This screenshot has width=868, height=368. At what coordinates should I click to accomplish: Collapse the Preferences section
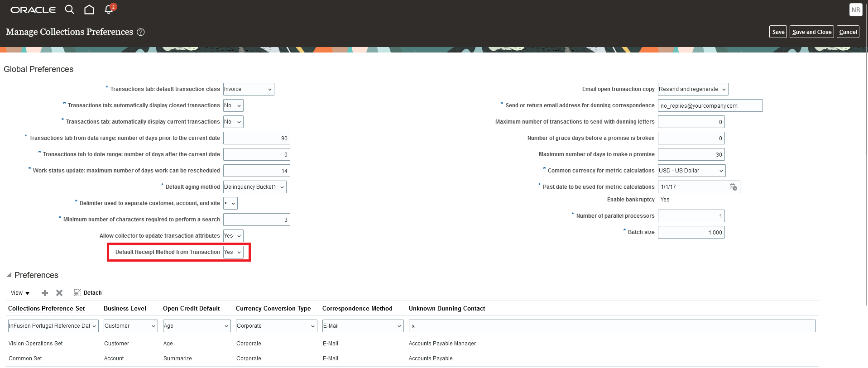click(9, 275)
